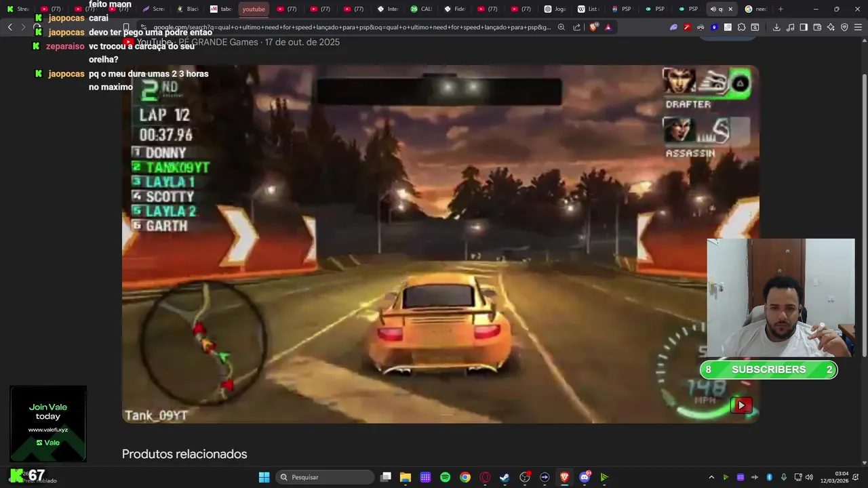Open the browser hamburger main menu

[x=858, y=27]
